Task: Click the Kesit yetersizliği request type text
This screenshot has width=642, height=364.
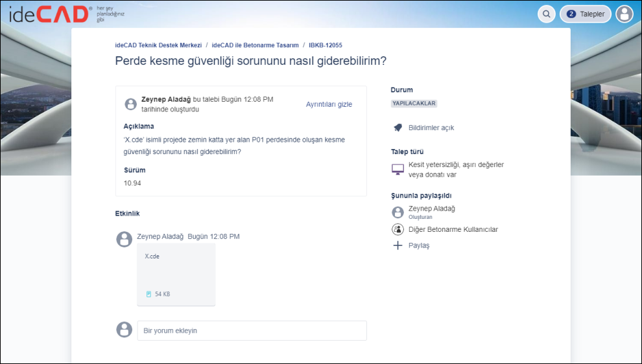Action: tap(456, 170)
